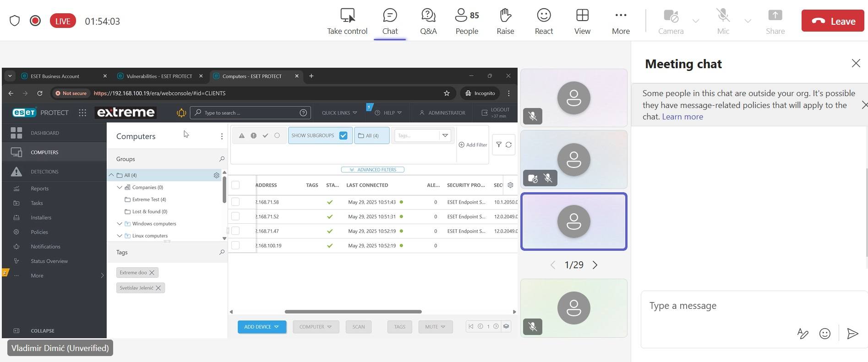This screenshot has width=868, height=362.
Task: Expand the Windows computers group
Action: 120,224
